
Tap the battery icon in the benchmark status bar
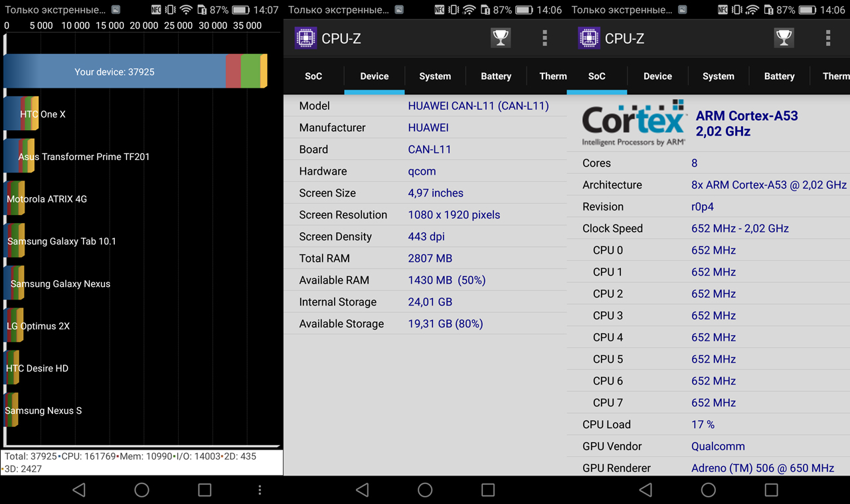tap(240, 10)
